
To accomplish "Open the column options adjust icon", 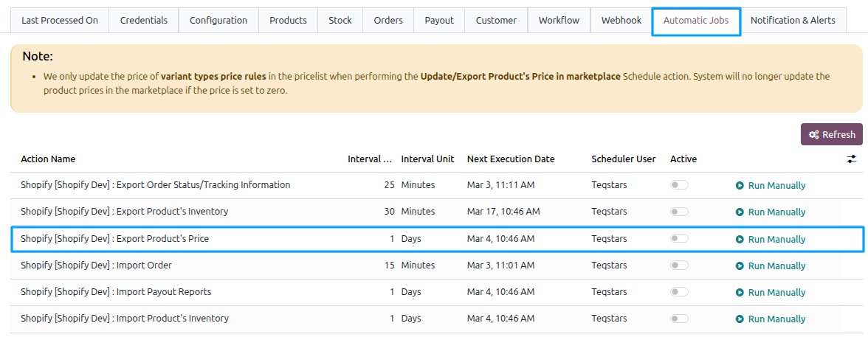I will [x=852, y=159].
